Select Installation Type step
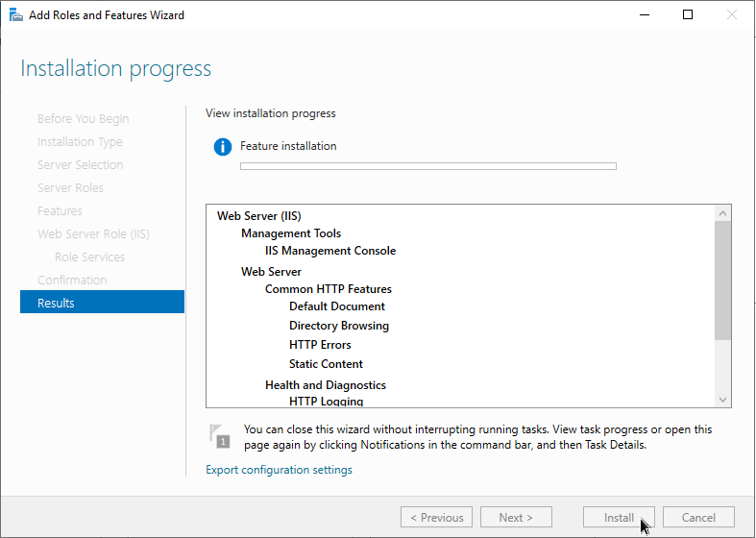The width and height of the screenshot is (756, 538). (x=80, y=142)
